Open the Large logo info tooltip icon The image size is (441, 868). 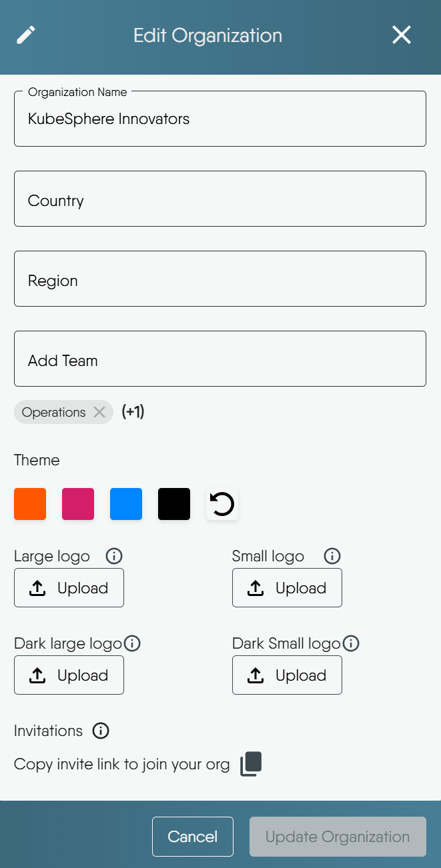[113, 556]
